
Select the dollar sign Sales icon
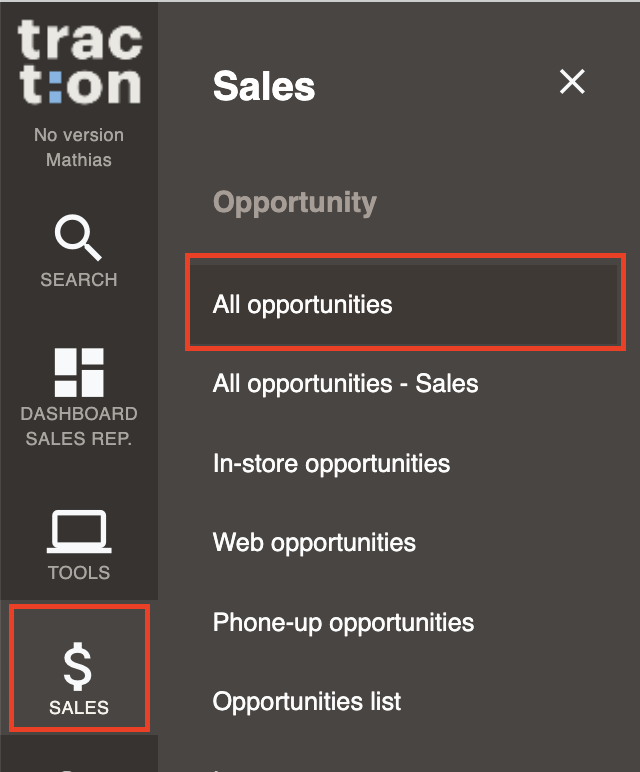(78, 666)
